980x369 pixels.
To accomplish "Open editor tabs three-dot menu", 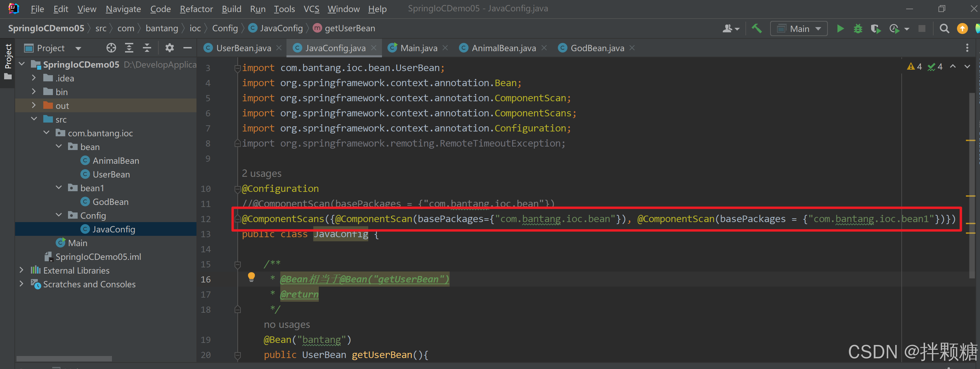I will (967, 48).
